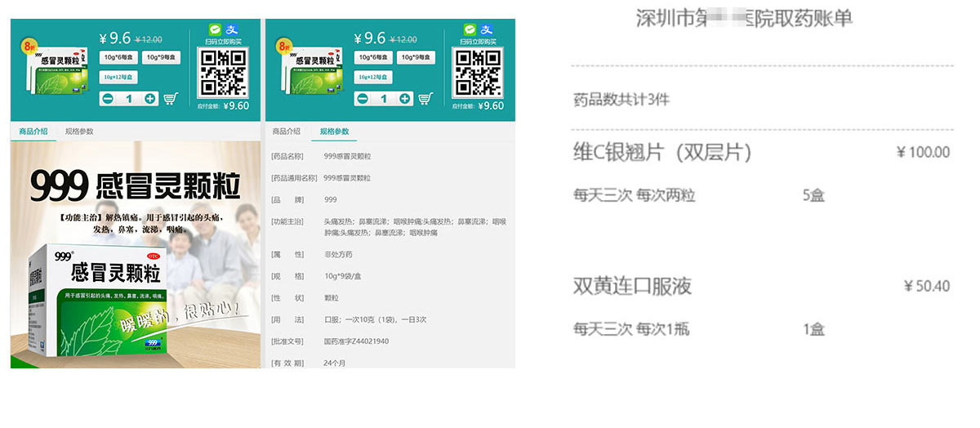This screenshot has width=980, height=428.
Task: Choose 10g*12每盒 option in specifications panel
Action: click(374, 77)
